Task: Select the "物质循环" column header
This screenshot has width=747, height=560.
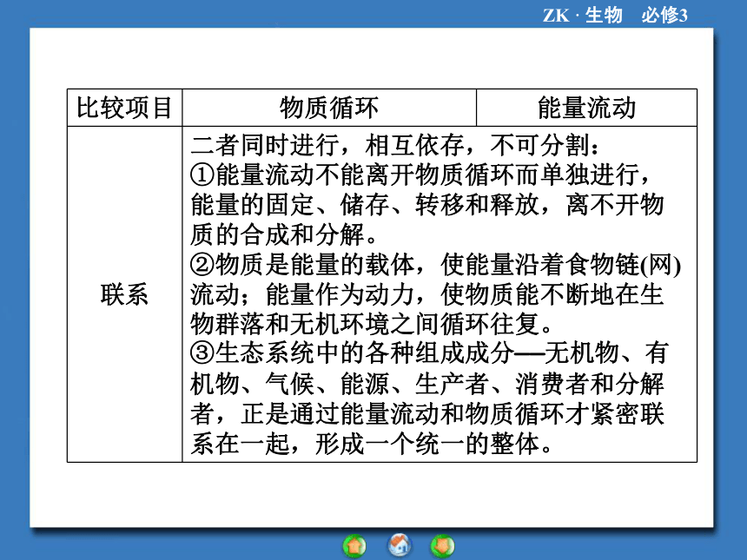Action: 329,108
